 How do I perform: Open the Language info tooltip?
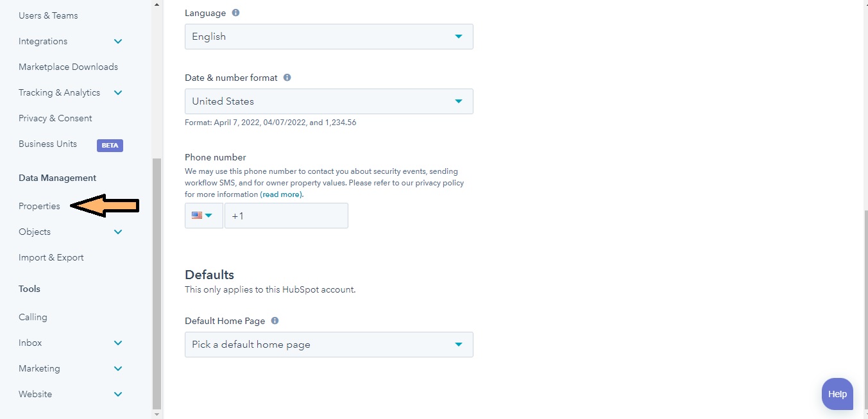[x=235, y=12]
